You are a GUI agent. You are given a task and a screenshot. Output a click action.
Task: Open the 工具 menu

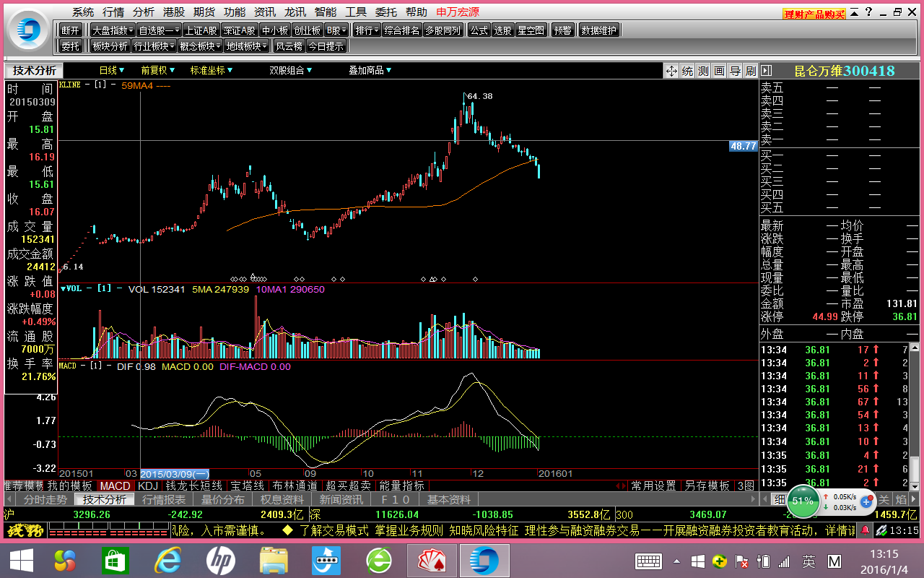pos(356,12)
